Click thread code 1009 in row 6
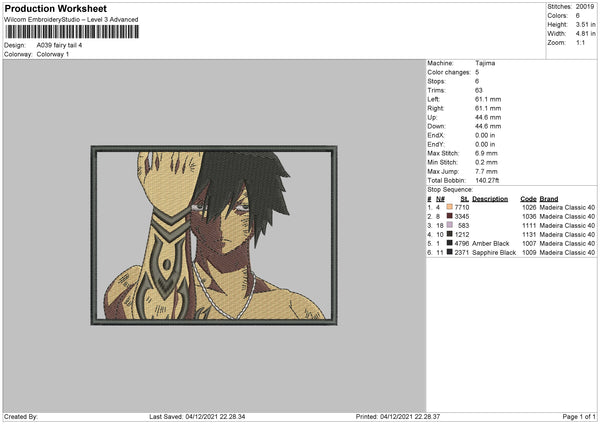The image size is (600, 424). tap(529, 253)
